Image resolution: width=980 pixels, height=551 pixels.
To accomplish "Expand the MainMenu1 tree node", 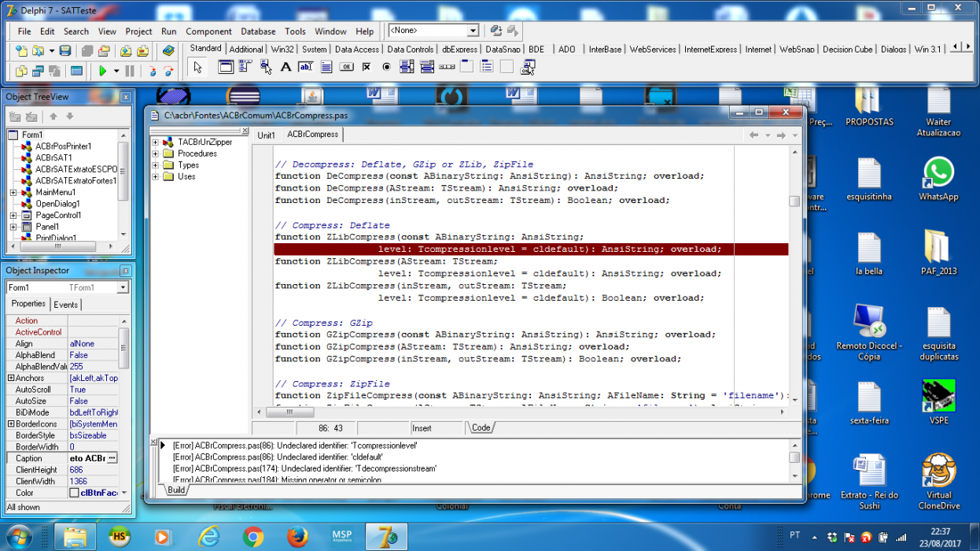I will (x=14, y=192).
